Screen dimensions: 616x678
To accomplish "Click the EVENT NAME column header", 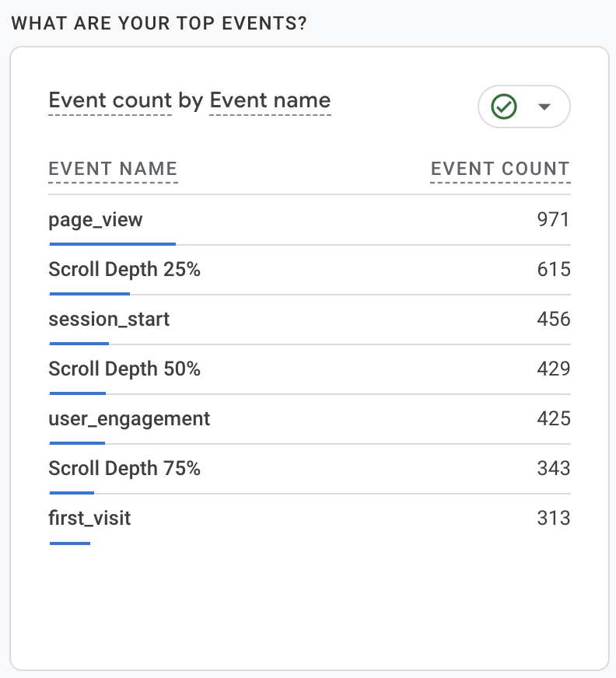I will pyautogui.click(x=113, y=169).
